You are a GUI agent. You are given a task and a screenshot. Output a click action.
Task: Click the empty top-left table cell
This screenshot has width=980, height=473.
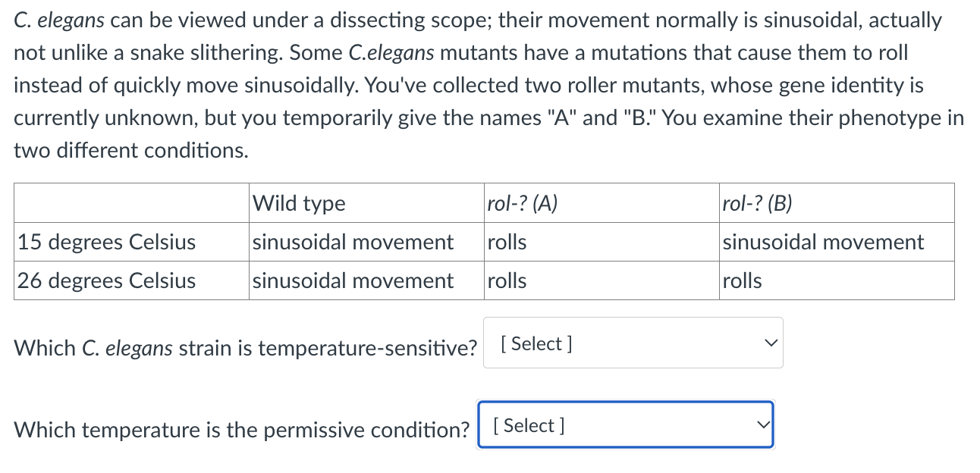[131, 203]
